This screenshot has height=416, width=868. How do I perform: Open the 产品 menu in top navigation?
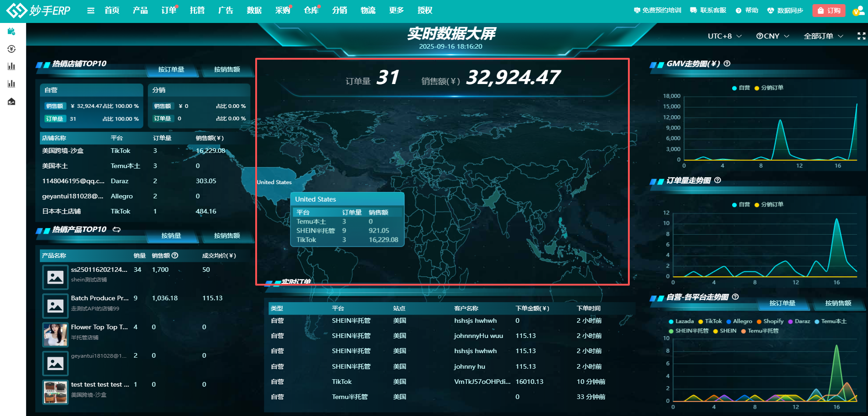(x=140, y=10)
